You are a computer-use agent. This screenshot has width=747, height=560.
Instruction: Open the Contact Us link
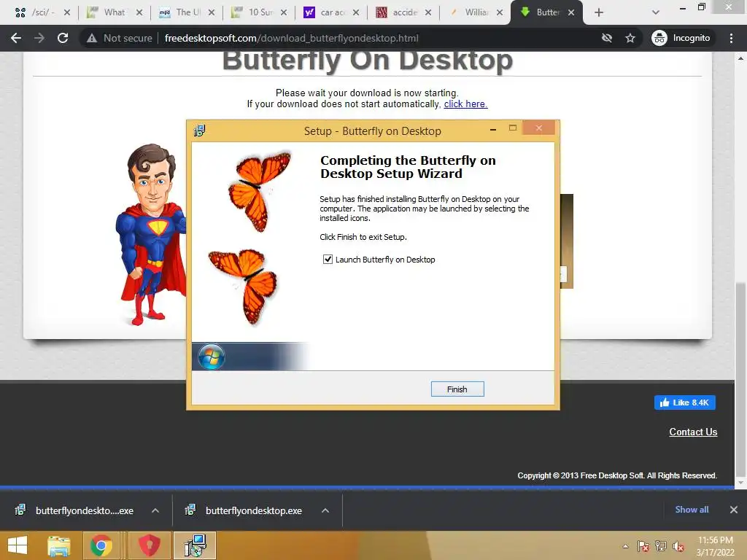(x=693, y=432)
